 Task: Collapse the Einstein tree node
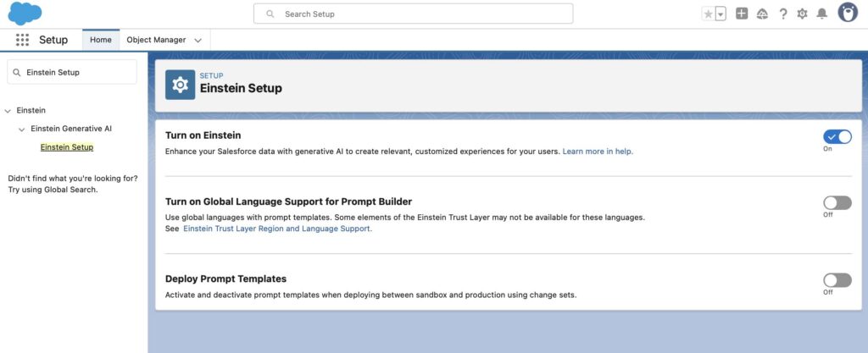tap(8, 111)
